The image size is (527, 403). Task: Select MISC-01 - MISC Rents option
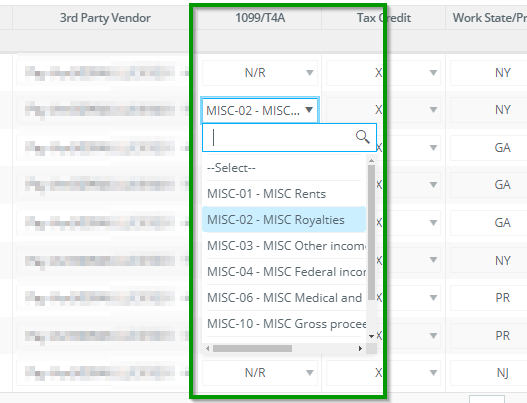coord(284,194)
